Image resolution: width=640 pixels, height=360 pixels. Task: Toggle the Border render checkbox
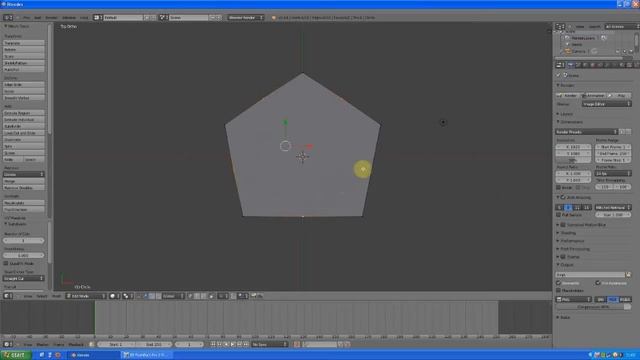coord(558,187)
